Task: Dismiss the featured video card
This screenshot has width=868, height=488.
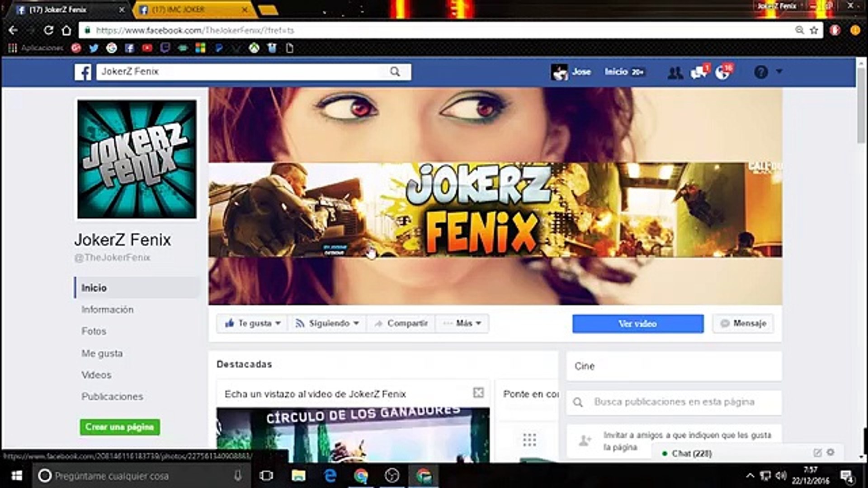Action: (478, 393)
